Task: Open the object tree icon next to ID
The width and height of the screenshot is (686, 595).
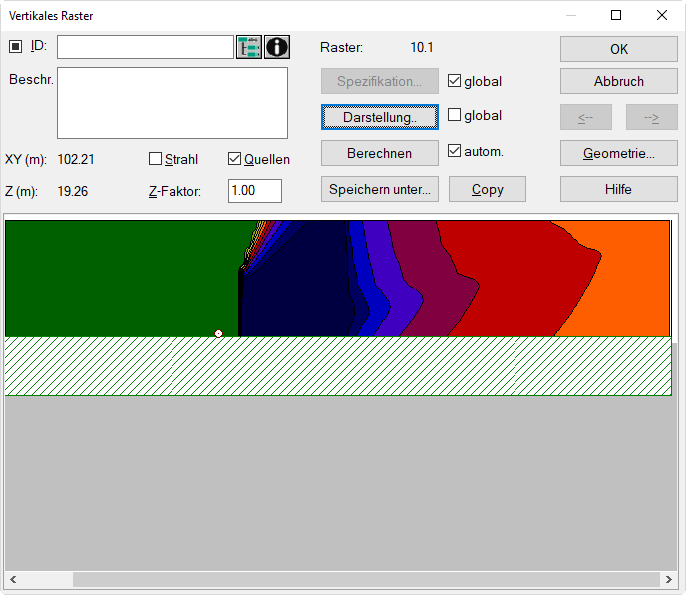Action: pos(248,47)
